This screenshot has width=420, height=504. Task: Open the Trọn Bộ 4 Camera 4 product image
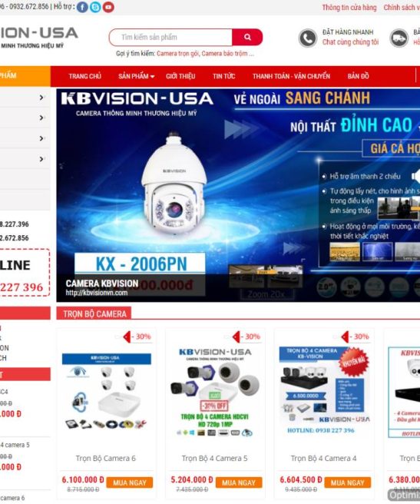coord(324,392)
